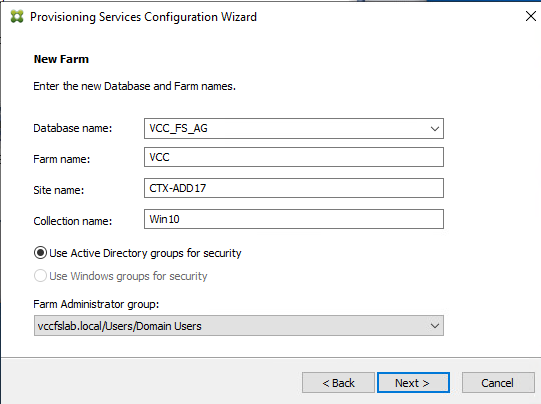Cancel the configuration wizard
This screenshot has width=541, height=404.
tap(498, 383)
